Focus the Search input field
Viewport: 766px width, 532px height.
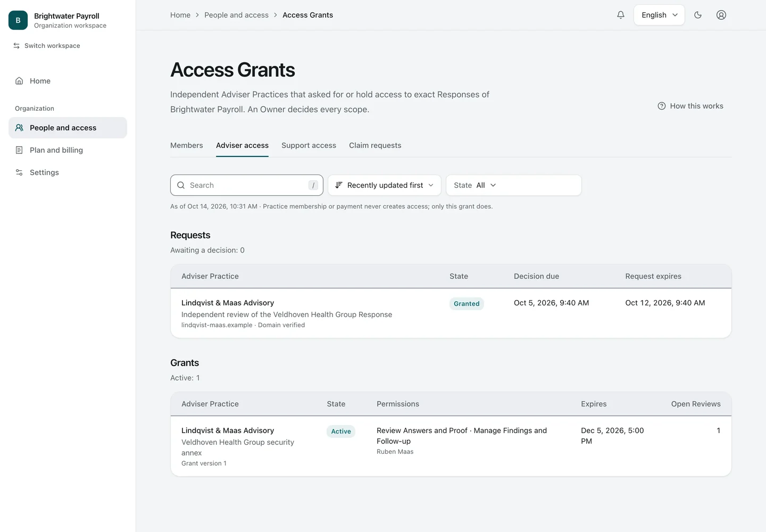(247, 185)
